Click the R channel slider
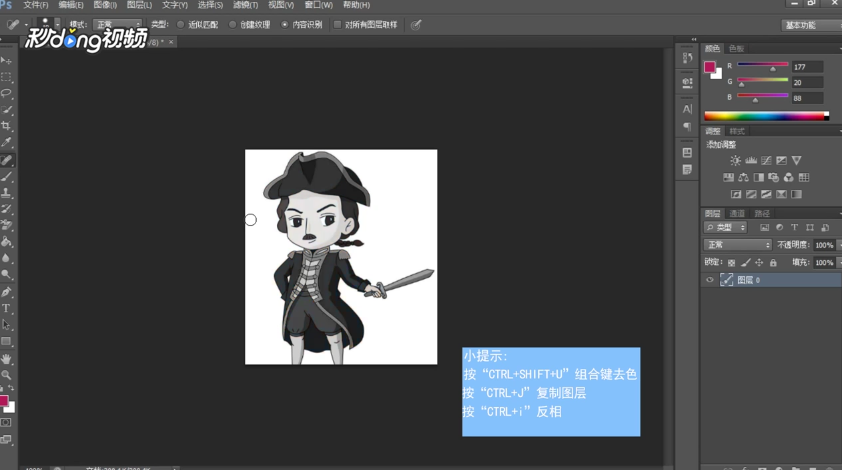Screen dimensions: 842x470 click(763, 64)
